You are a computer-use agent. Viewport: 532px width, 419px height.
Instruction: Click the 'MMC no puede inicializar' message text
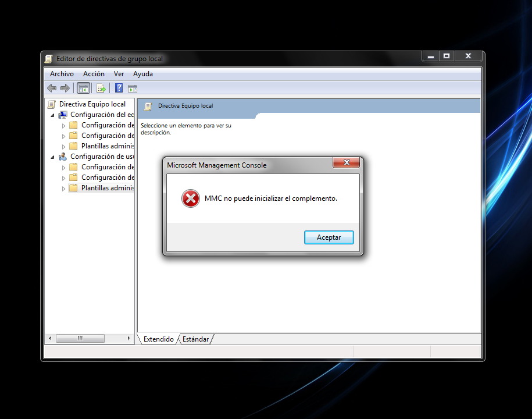pos(271,198)
